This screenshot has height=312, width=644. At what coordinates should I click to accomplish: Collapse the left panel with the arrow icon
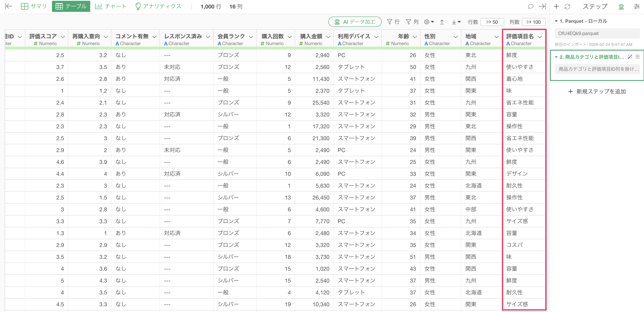[8, 6]
